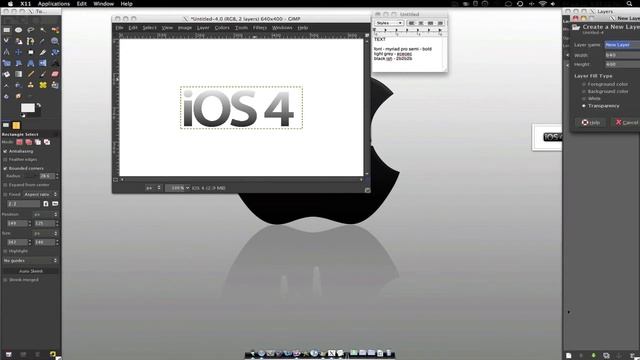This screenshot has width=640, height=360.
Task: Select the Bucket Fill tool
Action: click(7, 74)
